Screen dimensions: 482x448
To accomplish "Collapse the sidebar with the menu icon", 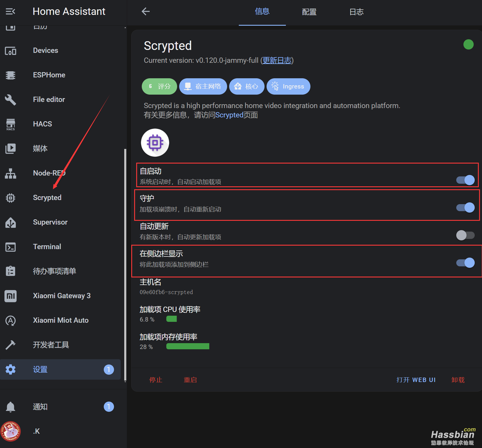I will tap(11, 11).
